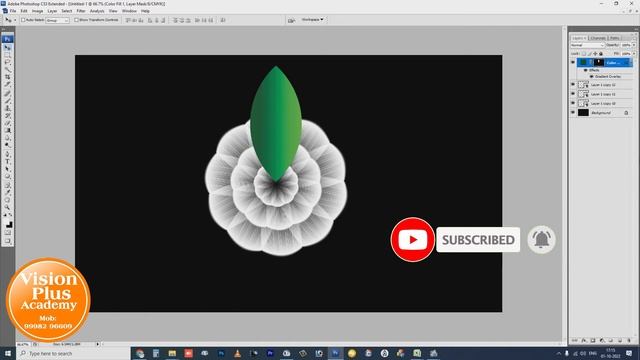Select the Gradient tool

pos(8,130)
